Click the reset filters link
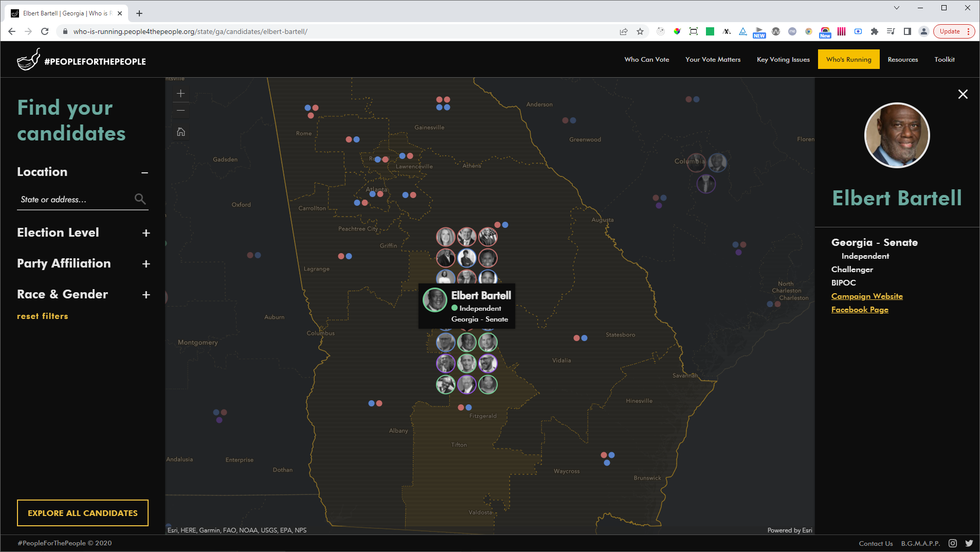This screenshot has height=552, width=980. (42, 316)
